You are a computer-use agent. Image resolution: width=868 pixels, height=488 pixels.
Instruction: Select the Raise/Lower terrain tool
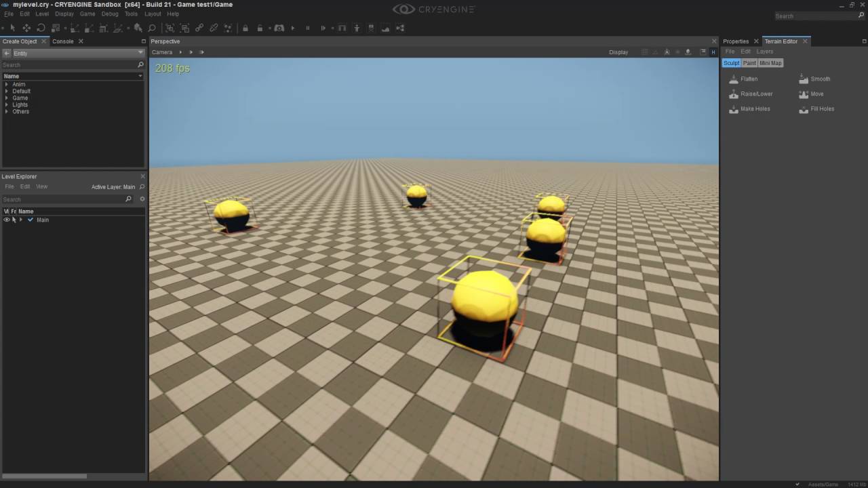751,94
